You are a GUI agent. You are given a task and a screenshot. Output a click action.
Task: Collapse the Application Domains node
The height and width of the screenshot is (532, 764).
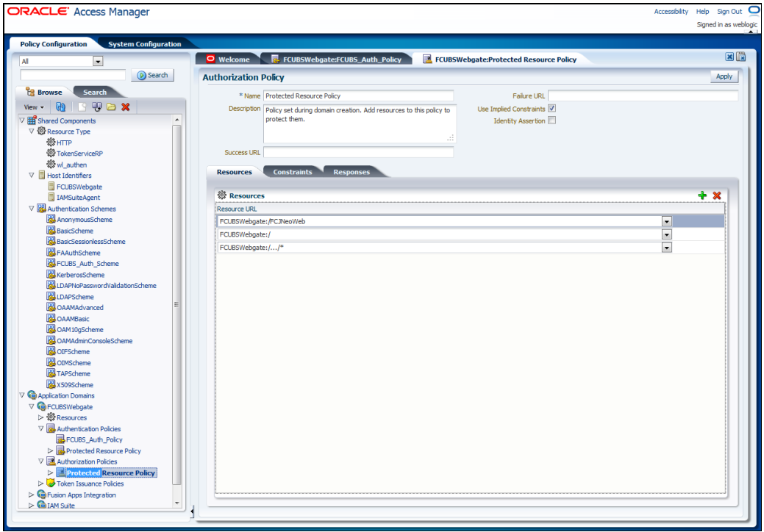tap(22, 395)
